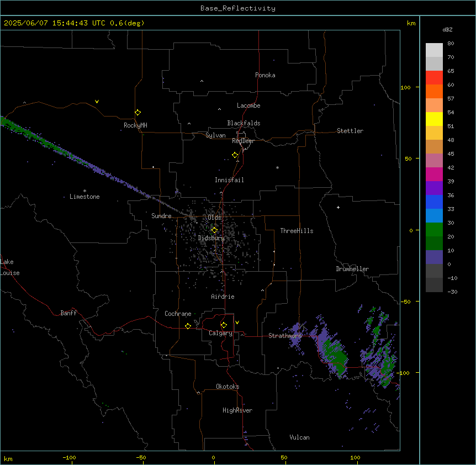Click the yellow marker near RockyMH
The image size is (476, 465).
coord(137,112)
